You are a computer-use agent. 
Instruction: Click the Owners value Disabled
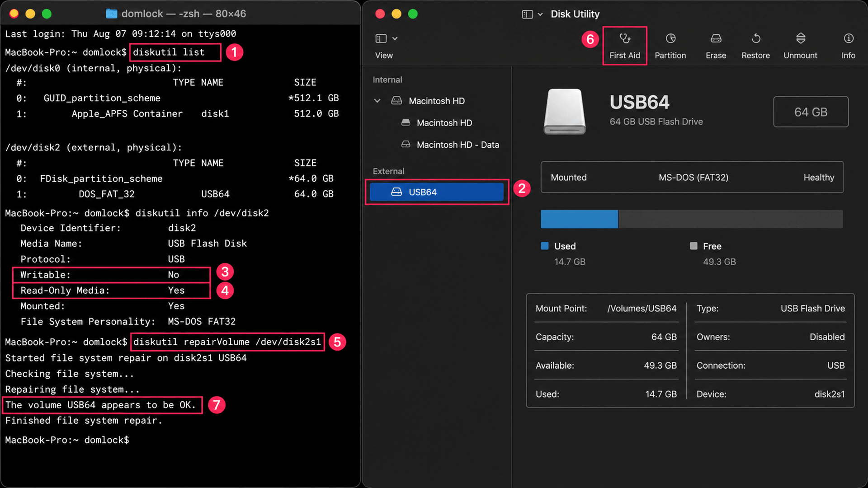coord(827,337)
